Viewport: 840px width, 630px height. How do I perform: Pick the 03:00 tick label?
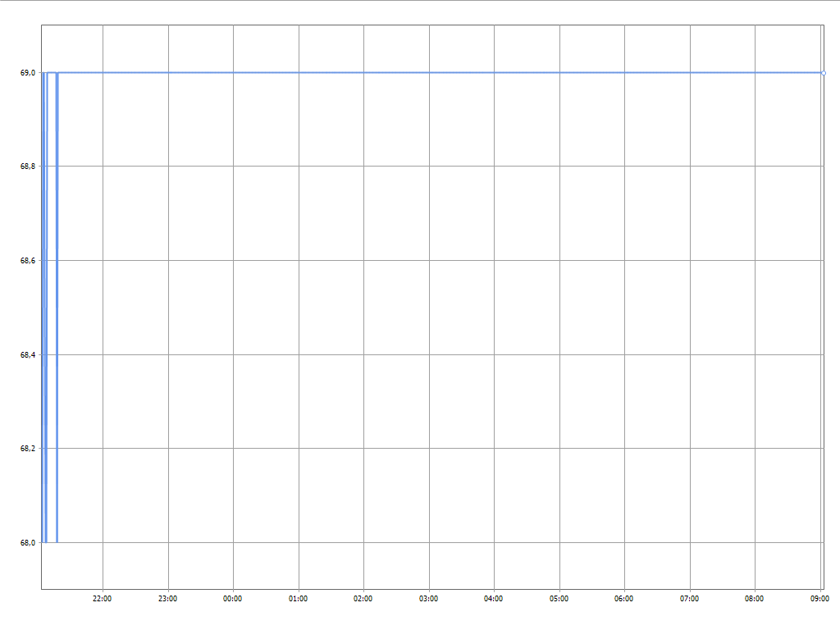(x=429, y=599)
